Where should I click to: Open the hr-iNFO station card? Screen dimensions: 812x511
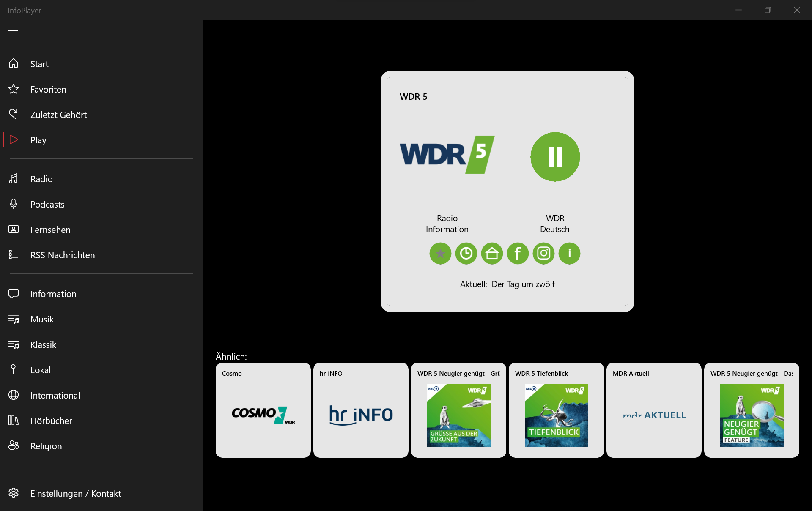[x=361, y=410]
